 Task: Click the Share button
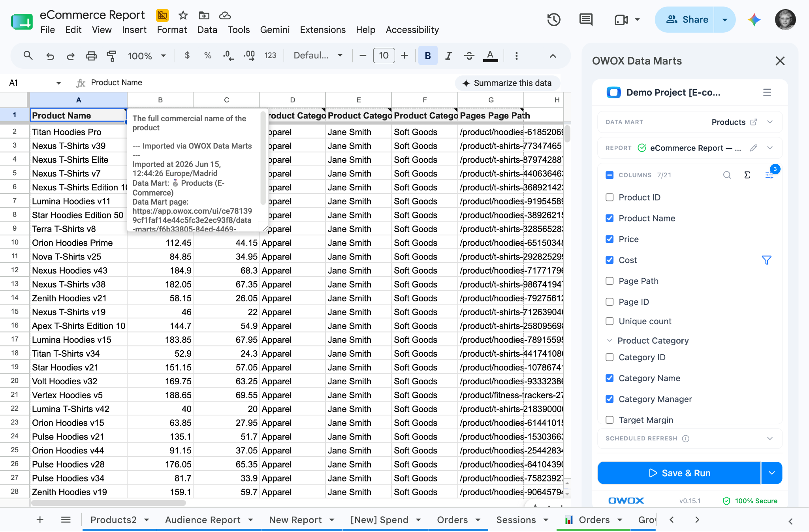685,20
